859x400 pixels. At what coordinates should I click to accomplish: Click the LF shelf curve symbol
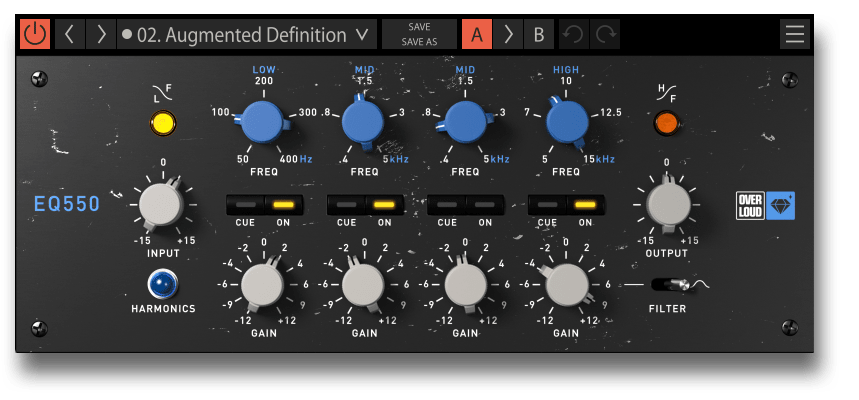(x=163, y=92)
